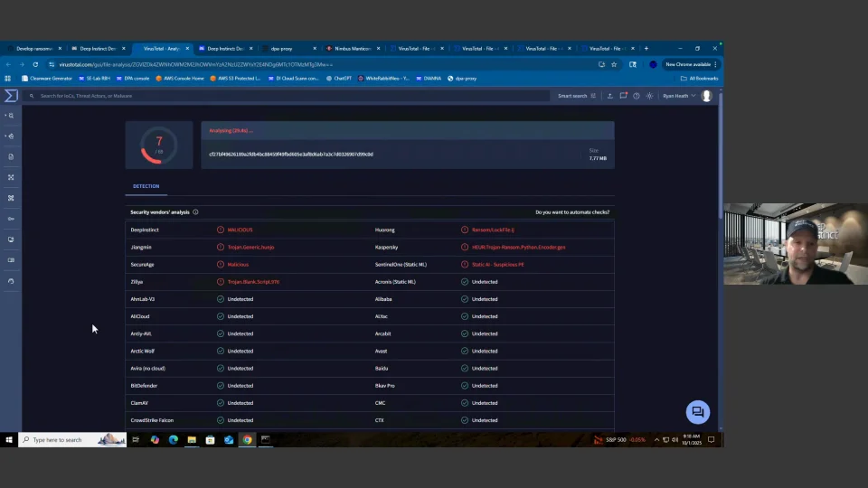Screen dimensions: 868x488
Task: Switch to the first Deep Instinct browser tab
Action: (98, 49)
